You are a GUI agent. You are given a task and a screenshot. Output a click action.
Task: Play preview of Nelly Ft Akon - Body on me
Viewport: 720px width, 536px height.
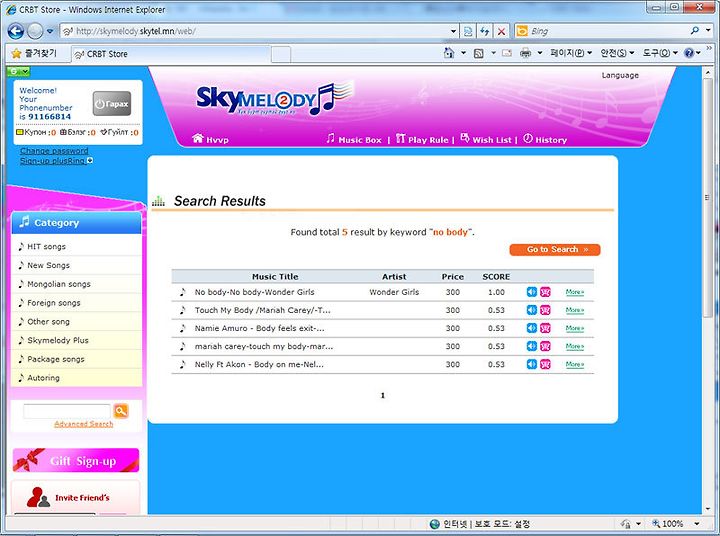click(531, 364)
